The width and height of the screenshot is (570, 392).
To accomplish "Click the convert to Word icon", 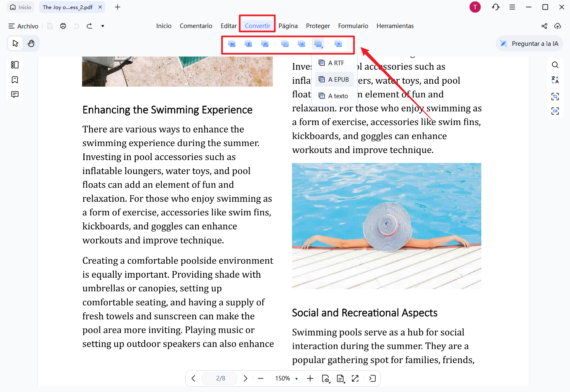I will [232, 44].
